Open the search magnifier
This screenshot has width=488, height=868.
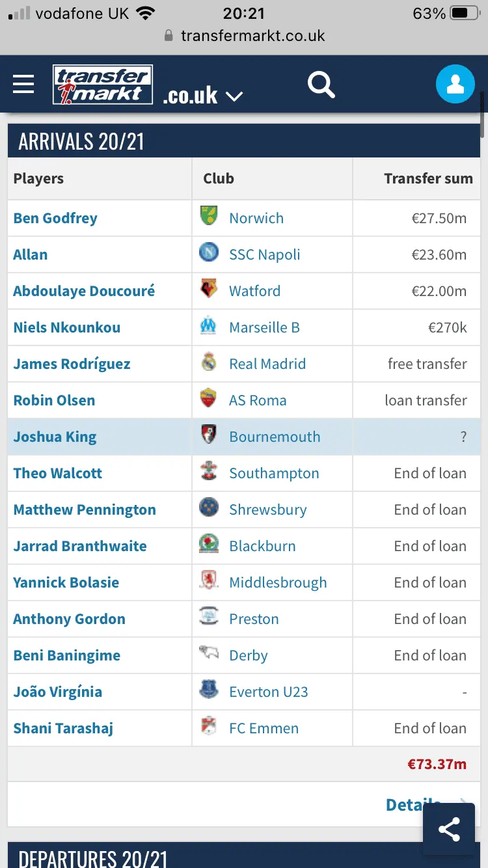tap(321, 85)
